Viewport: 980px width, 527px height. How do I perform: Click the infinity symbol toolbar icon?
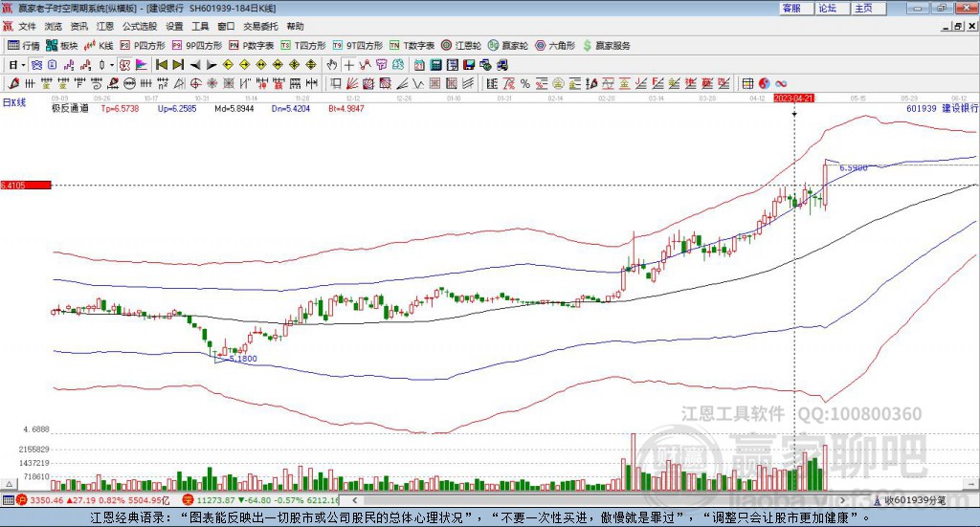pos(781,83)
